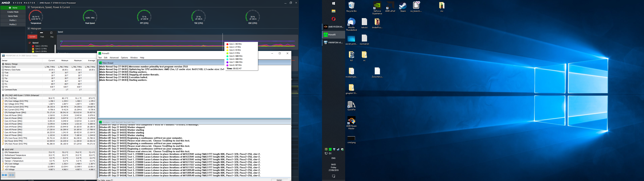Image resolution: width=644 pixels, height=181 pixels.
Task: Collapse the Memory Timings sensor group
Action: tap(3, 64)
